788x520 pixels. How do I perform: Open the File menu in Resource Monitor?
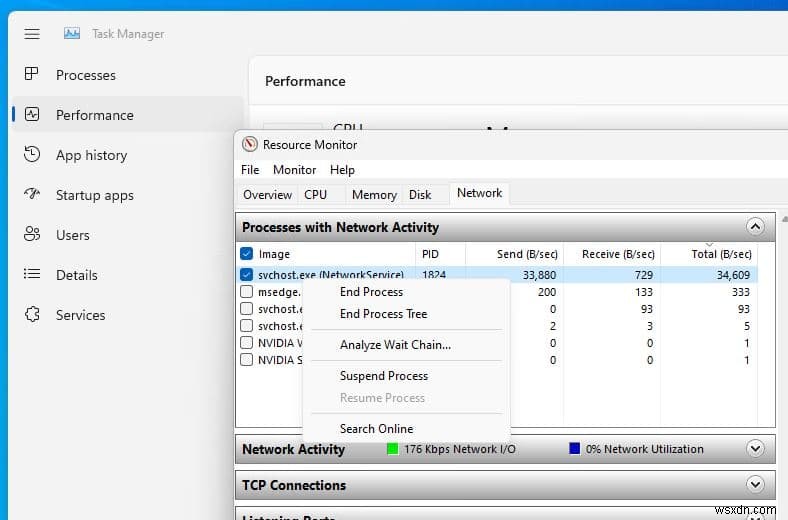pyautogui.click(x=250, y=170)
